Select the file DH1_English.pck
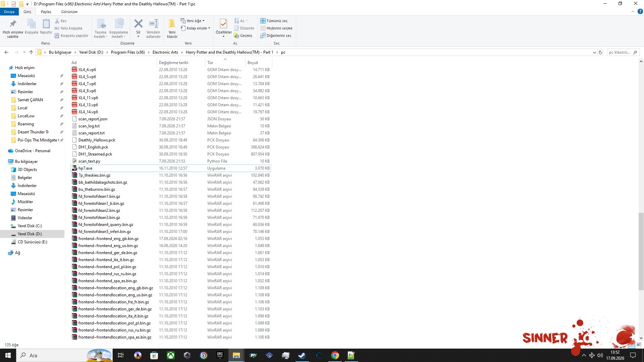Viewport: 644px width, 362px height. pos(93,147)
